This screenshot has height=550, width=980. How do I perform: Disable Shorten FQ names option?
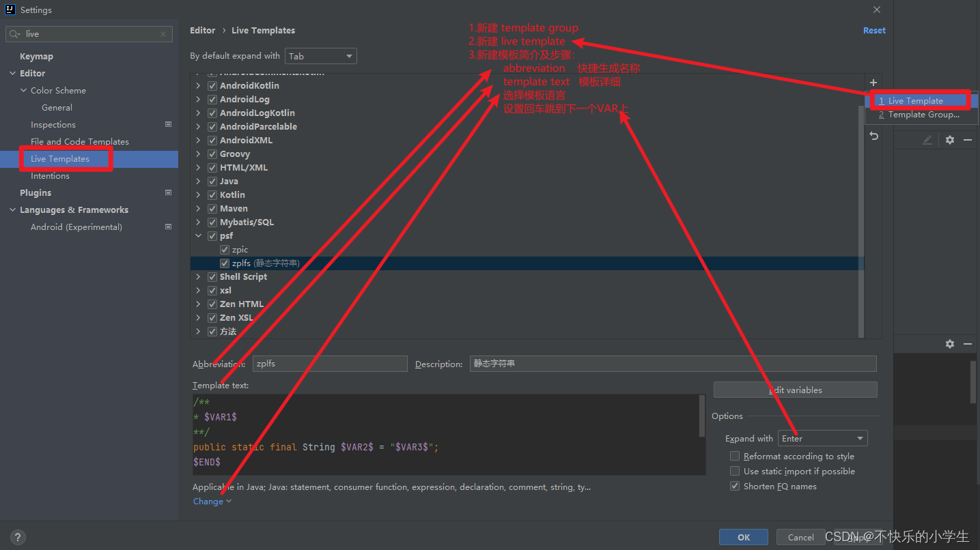pyautogui.click(x=735, y=486)
